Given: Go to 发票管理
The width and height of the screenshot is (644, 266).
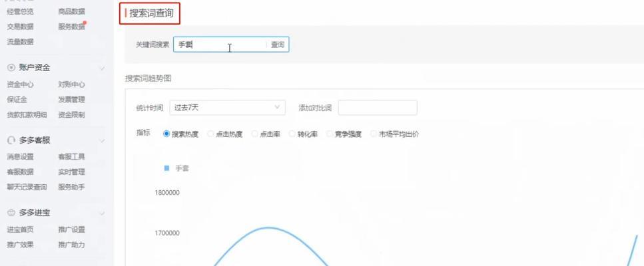Looking at the screenshot, I should (x=71, y=100).
